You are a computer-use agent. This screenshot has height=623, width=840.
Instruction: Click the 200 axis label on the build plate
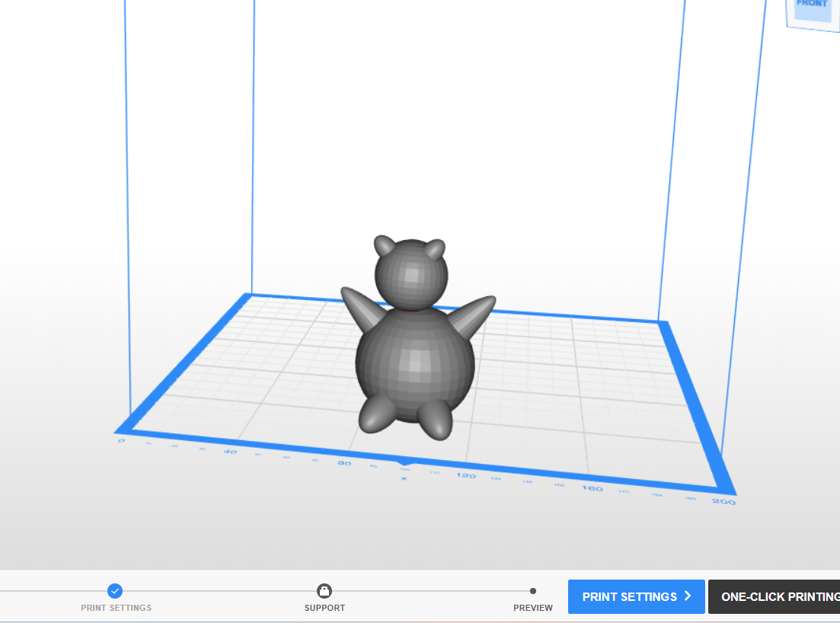[x=723, y=501]
